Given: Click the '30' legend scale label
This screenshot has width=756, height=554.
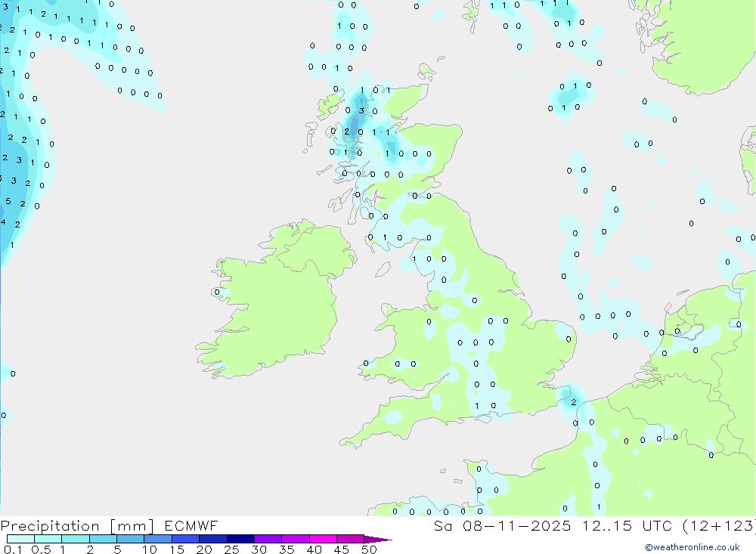Looking at the screenshot, I should pyautogui.click(x=259, y=549).
